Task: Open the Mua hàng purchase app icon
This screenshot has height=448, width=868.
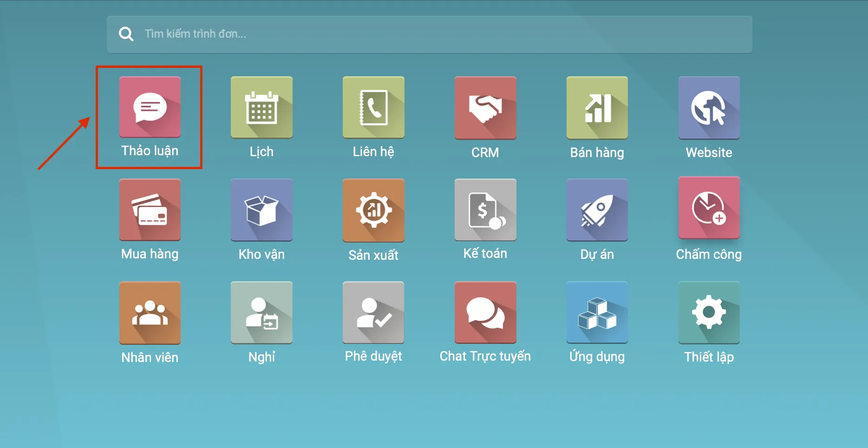Action: pyautogui.click(x=150, y=210)
